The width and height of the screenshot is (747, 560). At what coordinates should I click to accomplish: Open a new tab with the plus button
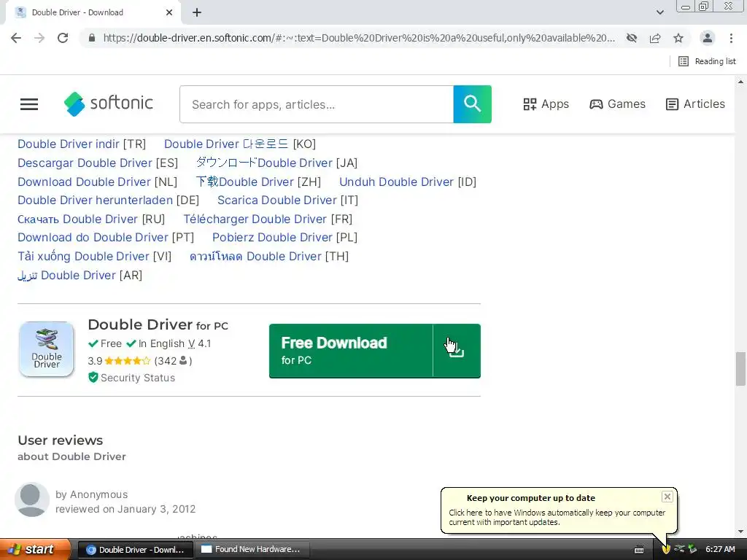coord(197,12)
